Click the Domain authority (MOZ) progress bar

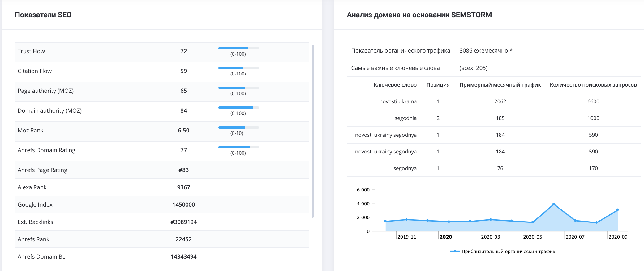238,108
